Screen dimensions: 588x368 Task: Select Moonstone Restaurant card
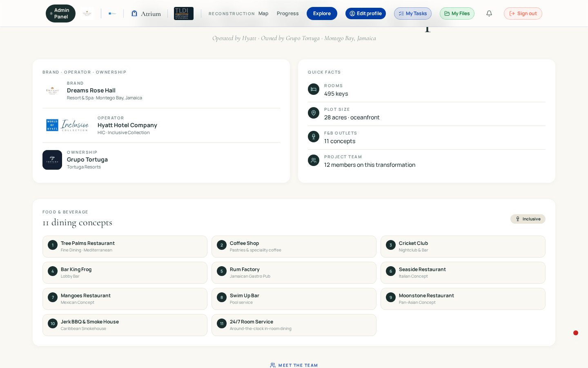[463, 299]
